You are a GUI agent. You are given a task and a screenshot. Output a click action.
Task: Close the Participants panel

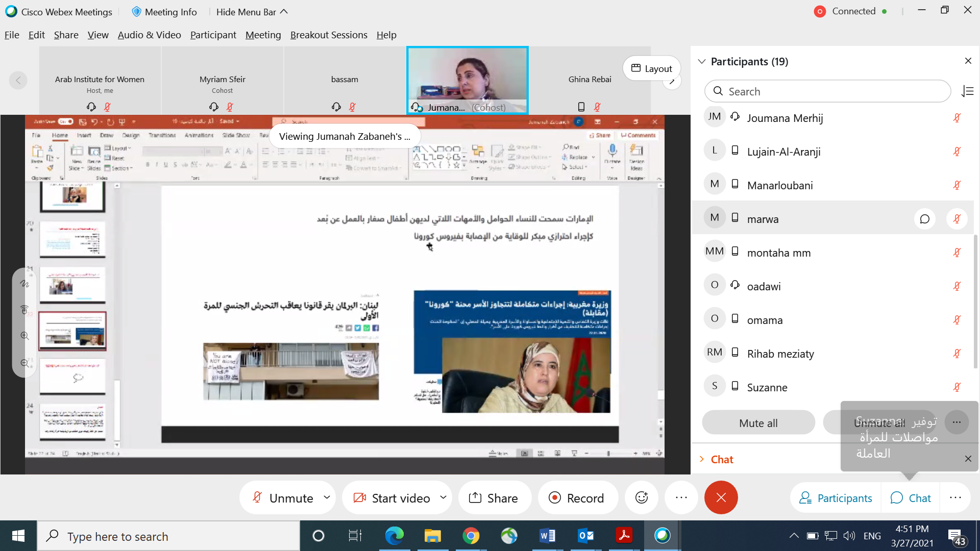click(x=968, y=61)
